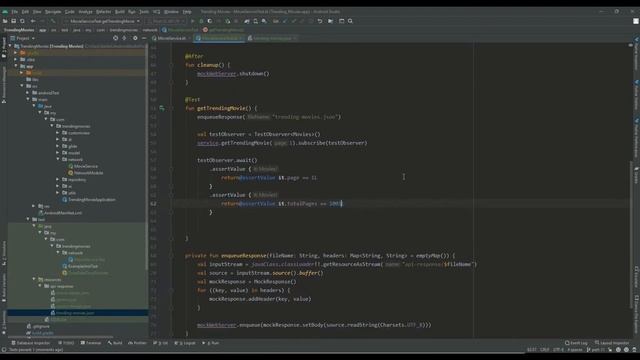Open Project panel settings gear
The height and width of the screenshot is (360, 640).
[x=135, y=38]
